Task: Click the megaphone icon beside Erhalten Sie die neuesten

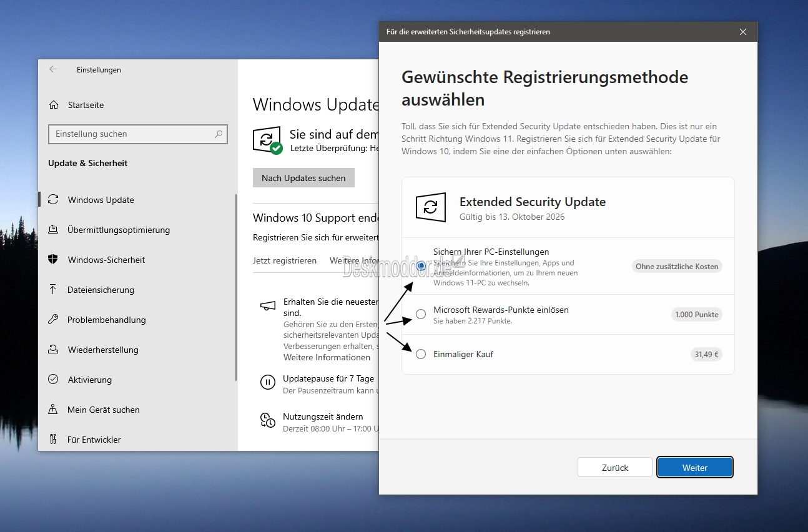Action: point(268,305)
